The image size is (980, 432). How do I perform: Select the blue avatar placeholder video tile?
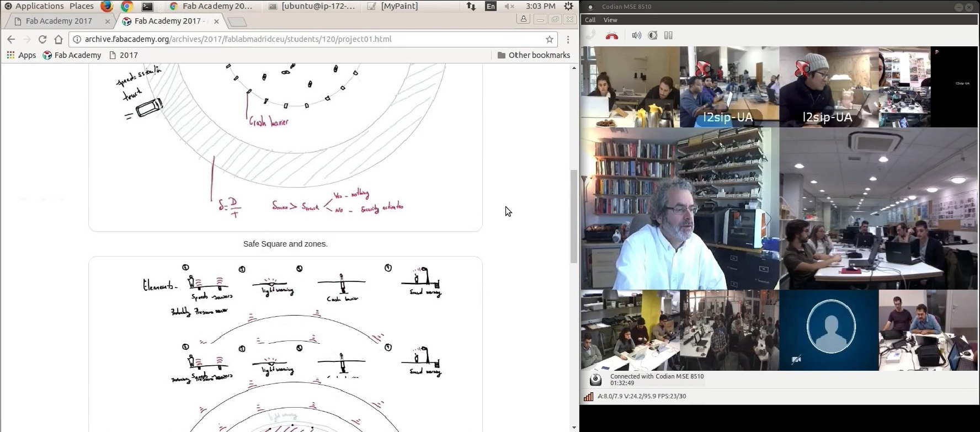pos(829,330)
